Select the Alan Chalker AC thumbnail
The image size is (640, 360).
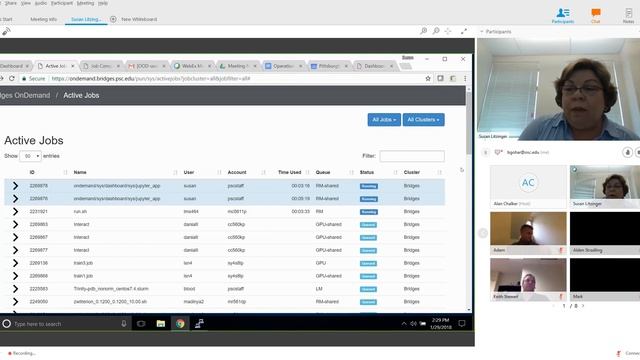point(528,187)
